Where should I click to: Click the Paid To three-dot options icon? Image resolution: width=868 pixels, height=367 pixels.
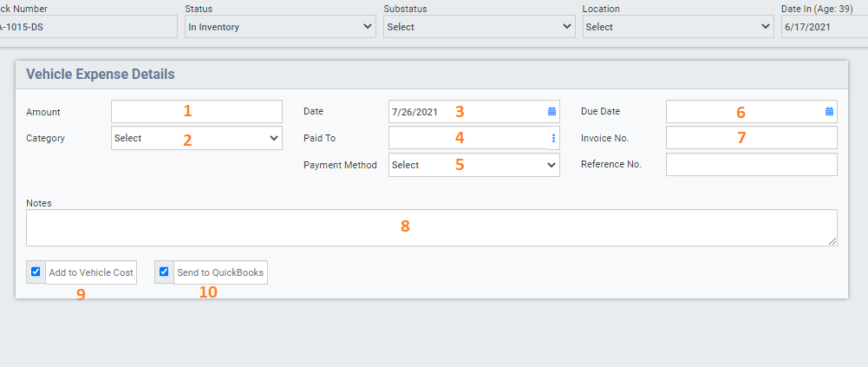553,138
